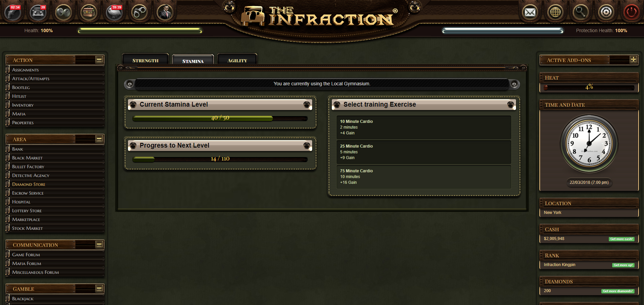644x305 pixels.
Task: Open the mail envelope icon
Action: (530, 13)
